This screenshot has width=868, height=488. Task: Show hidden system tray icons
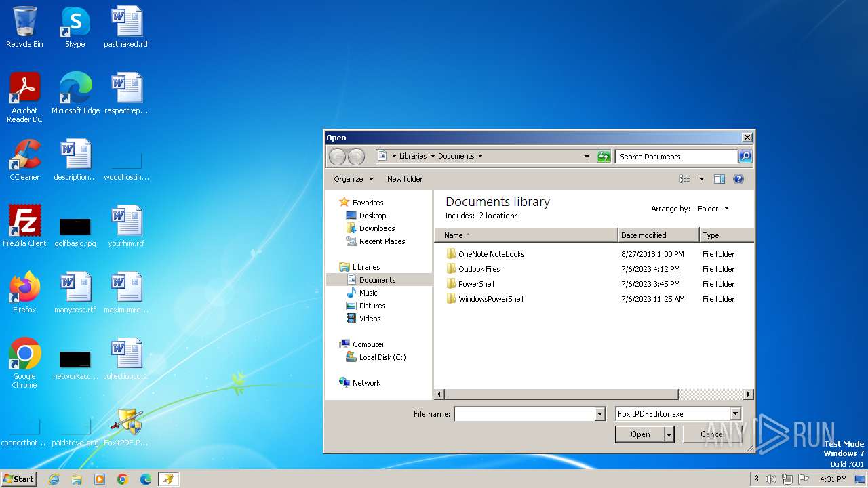[757, 479]
